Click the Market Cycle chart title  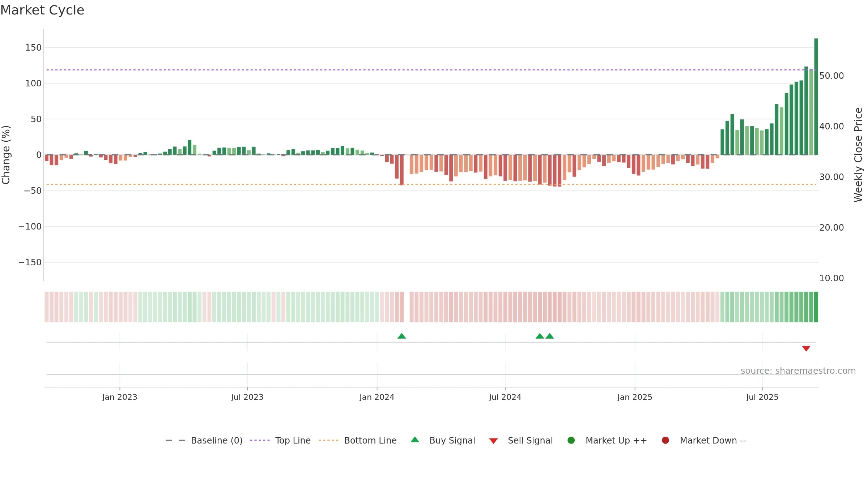point(42,10)
